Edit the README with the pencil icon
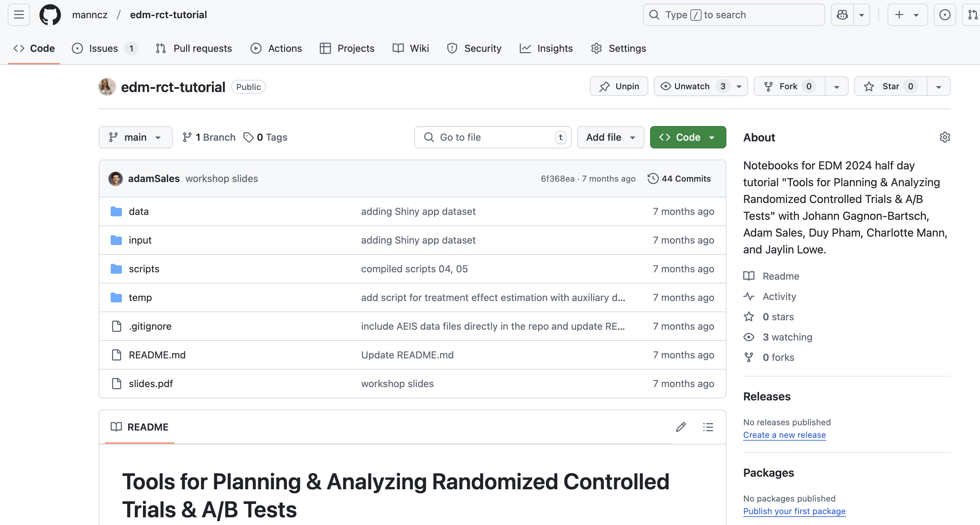Image resolution: width=980 pixels, height=525 pixels. (x=681, y=427)
